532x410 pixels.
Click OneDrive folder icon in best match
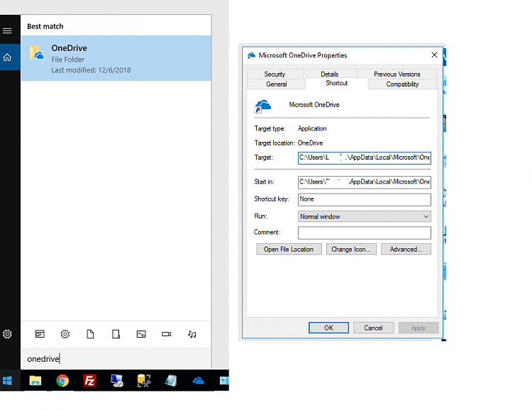[x=37, y=52]
